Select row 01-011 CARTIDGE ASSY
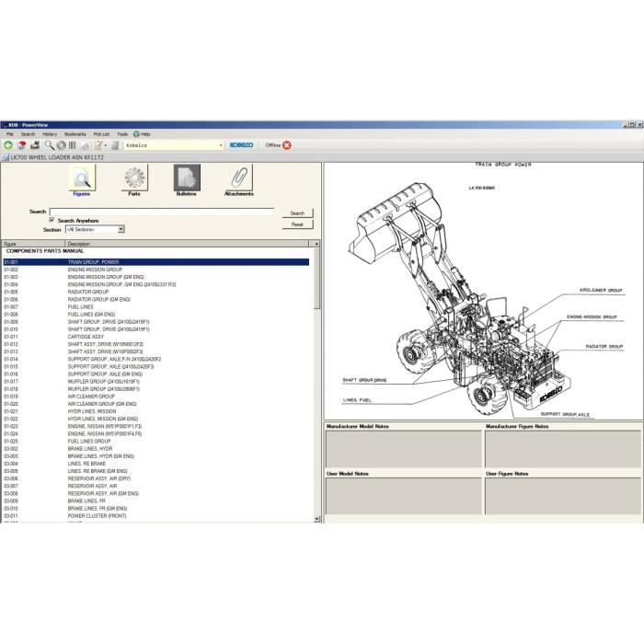 coord(156,337)
